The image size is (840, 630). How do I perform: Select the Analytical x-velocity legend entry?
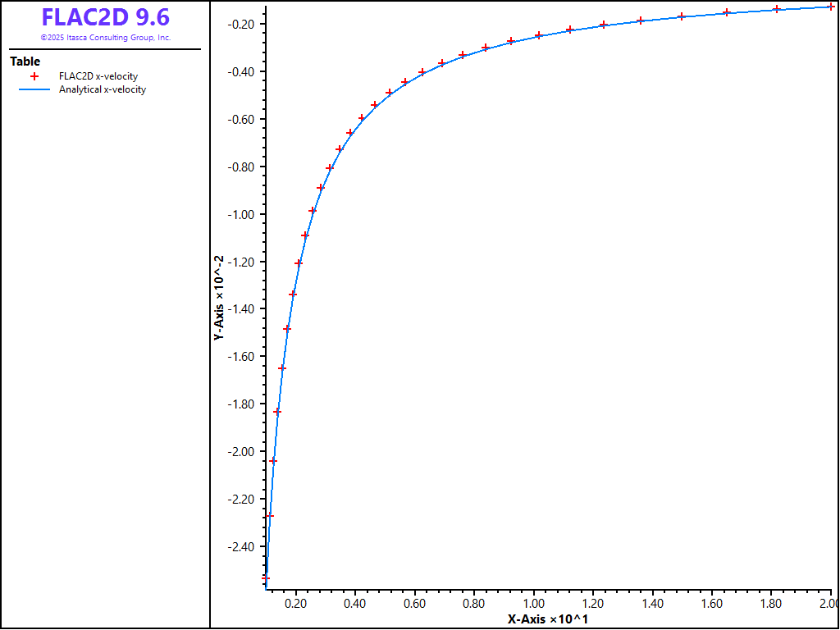[102, 90]
